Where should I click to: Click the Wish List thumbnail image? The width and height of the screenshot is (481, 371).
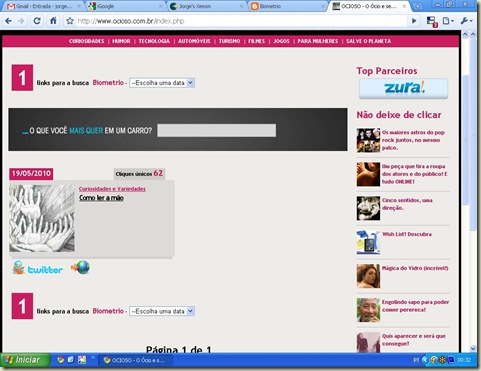(368, 242)
